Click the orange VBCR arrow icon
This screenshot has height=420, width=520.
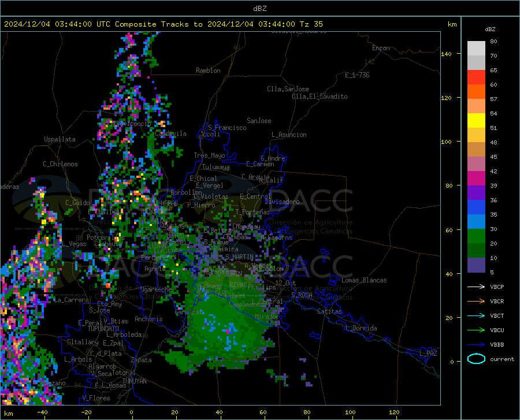pos(476,301)
